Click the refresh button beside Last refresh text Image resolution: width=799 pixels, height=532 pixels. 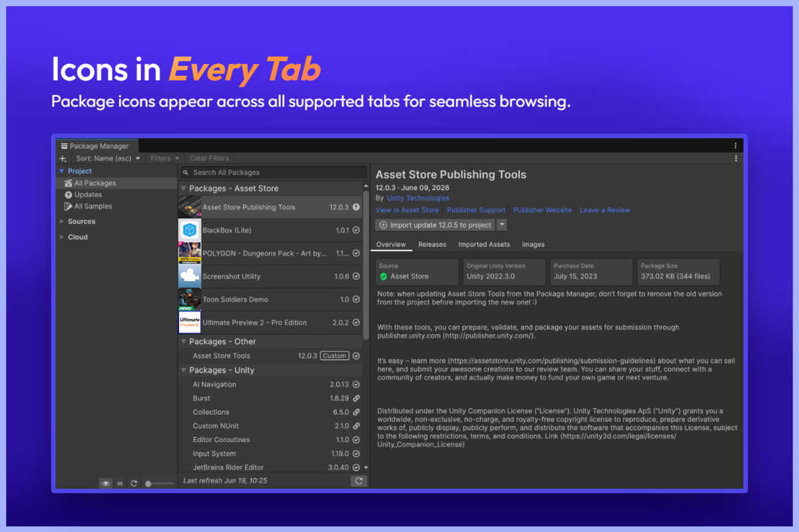coord(359,481)
